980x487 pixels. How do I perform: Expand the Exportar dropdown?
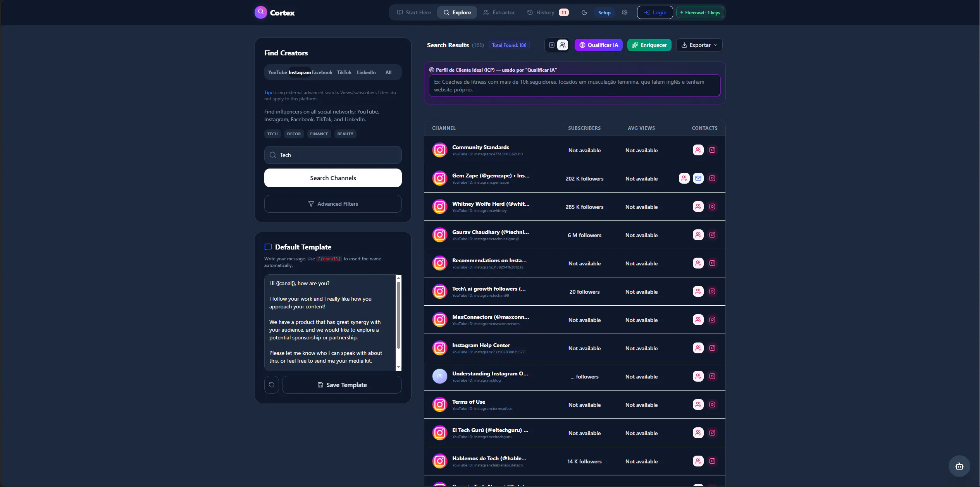coord(699,45)
